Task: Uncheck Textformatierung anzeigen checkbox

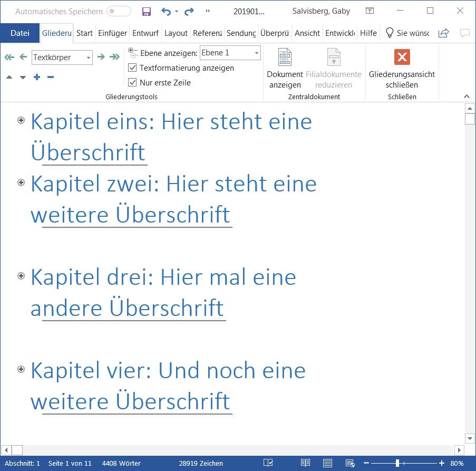Action: point(133,68)
